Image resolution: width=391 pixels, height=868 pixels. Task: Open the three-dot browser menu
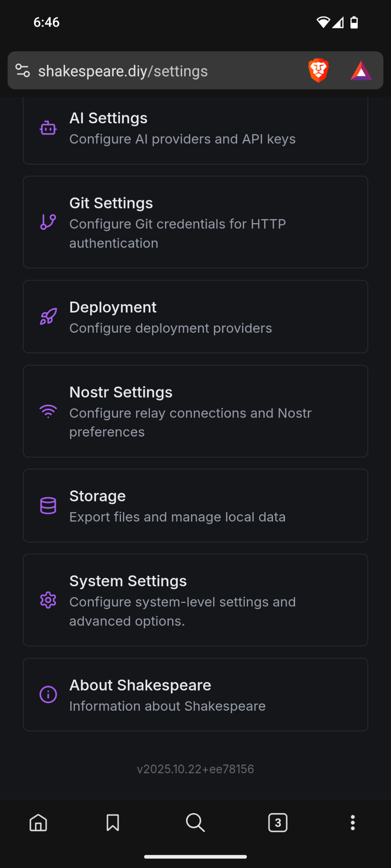(353, 822)
